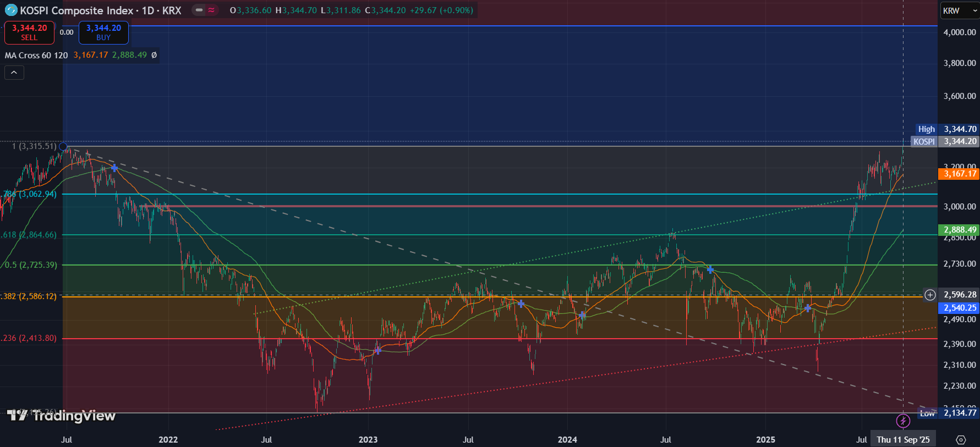Click the change value +29.67 (+0.90%)
Screen dimensions: 980x447
click(x=441, y=10)
